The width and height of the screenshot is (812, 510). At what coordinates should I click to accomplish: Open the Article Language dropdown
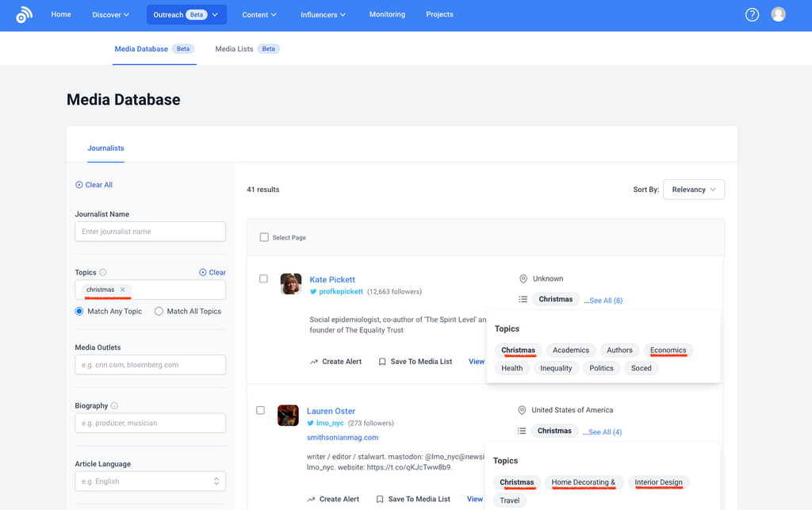(x=150, y=481)
